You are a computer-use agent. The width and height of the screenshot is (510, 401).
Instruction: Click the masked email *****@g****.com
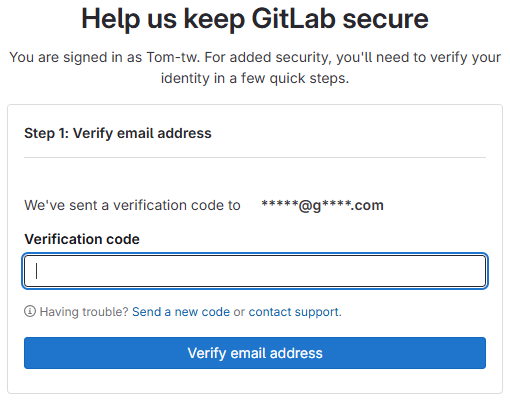pyautogui.click(x=322, y=205)
